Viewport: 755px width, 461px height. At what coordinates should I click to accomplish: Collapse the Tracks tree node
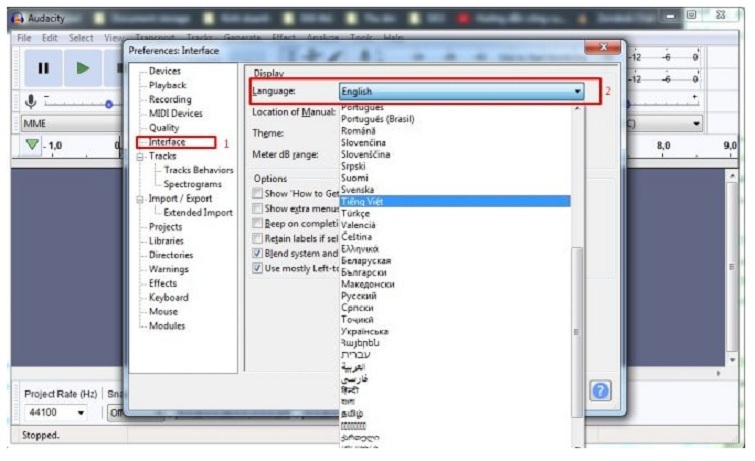141,157
